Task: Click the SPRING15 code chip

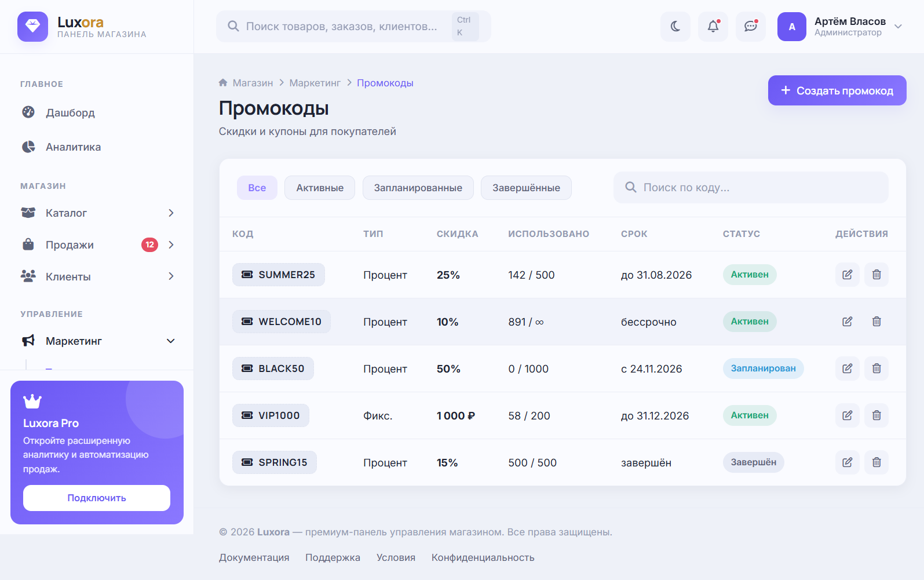Action: point(275,462)
